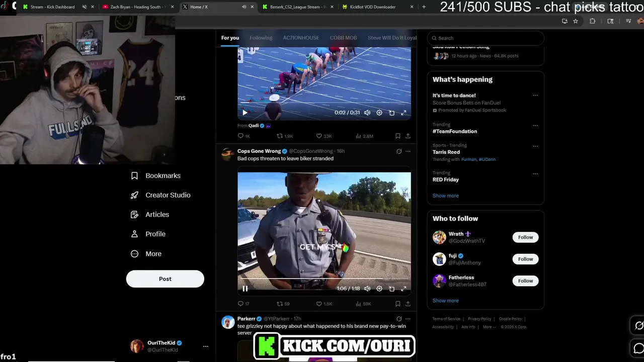The image size is (644, 362).
Task: Open a new browser tab
Action: (x=424, y=7)
